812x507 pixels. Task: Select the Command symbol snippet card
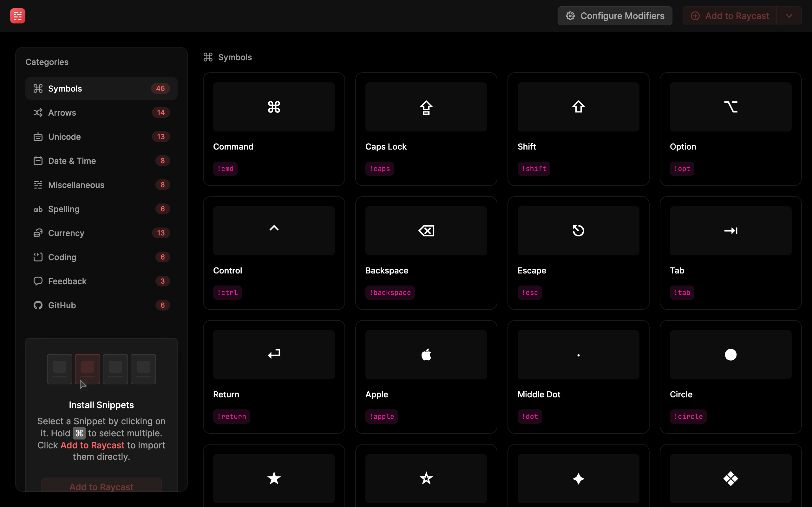click(x=274, y=129)
